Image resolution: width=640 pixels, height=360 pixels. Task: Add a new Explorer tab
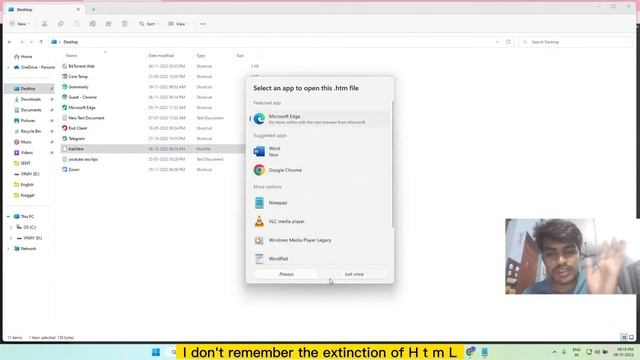(93, 9)
